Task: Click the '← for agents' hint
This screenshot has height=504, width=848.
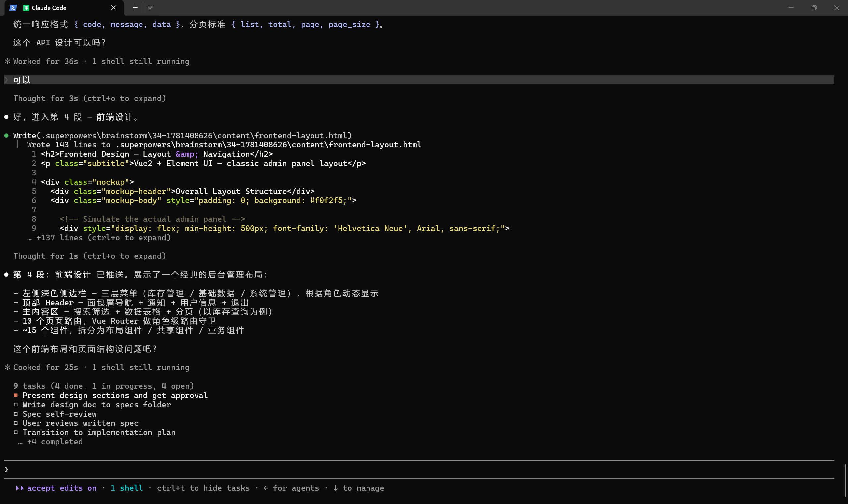Action: (291, 488)
